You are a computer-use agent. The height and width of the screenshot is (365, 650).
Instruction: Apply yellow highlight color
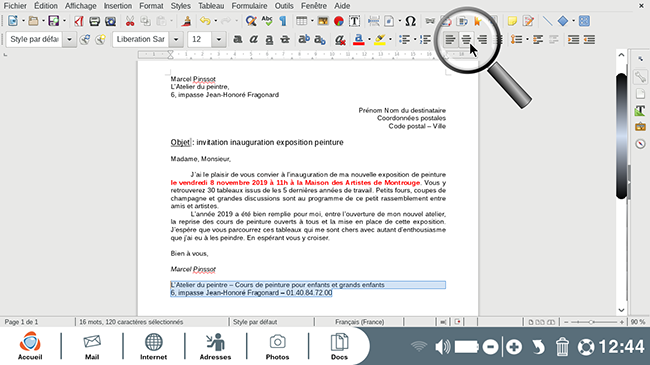coord(380,39)
